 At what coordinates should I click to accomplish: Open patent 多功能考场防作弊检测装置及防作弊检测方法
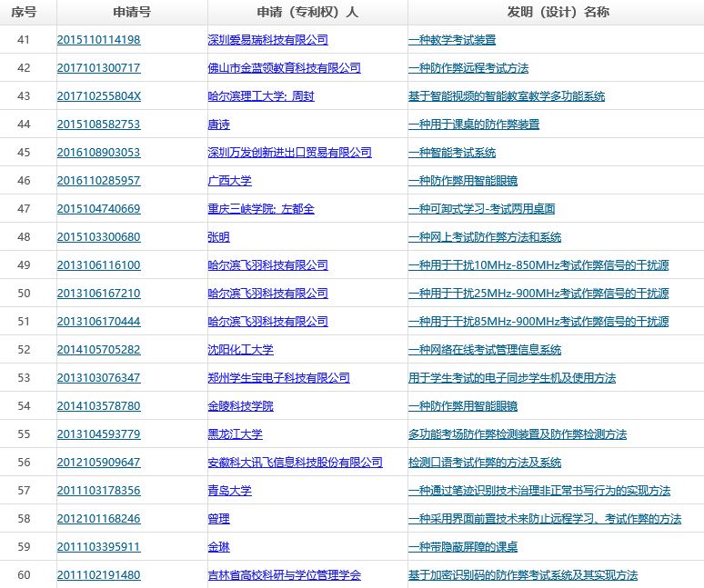coord(518,434)
